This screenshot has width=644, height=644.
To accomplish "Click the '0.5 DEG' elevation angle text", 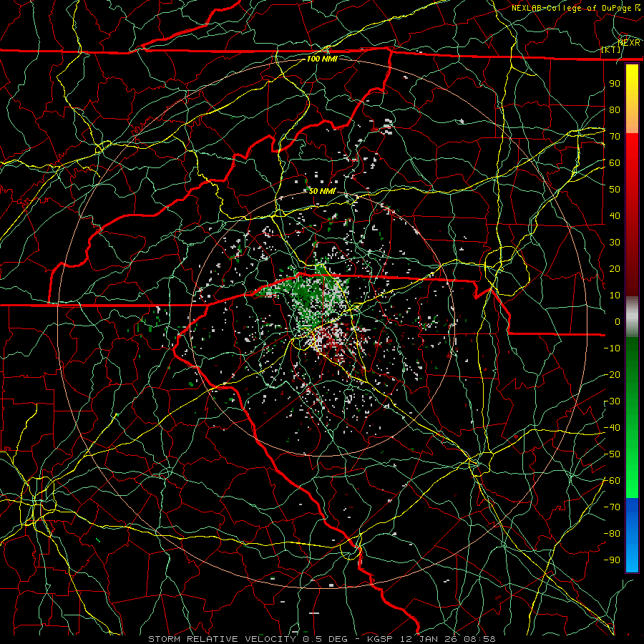I will (325, 639).
